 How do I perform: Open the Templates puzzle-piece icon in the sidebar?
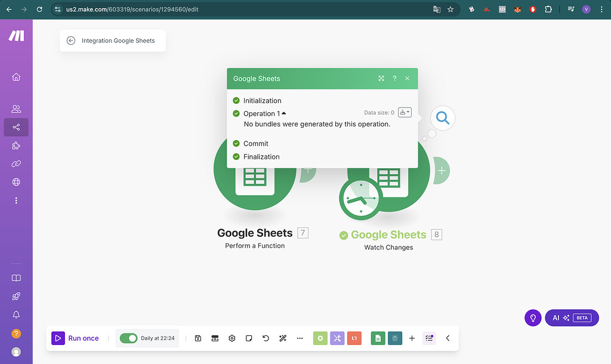(x=16, y=145)
